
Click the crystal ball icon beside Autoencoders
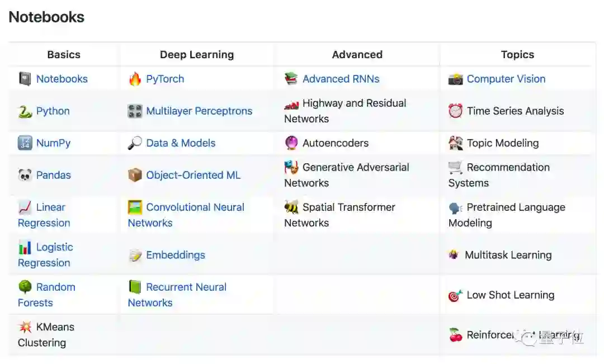pos(291,143)
